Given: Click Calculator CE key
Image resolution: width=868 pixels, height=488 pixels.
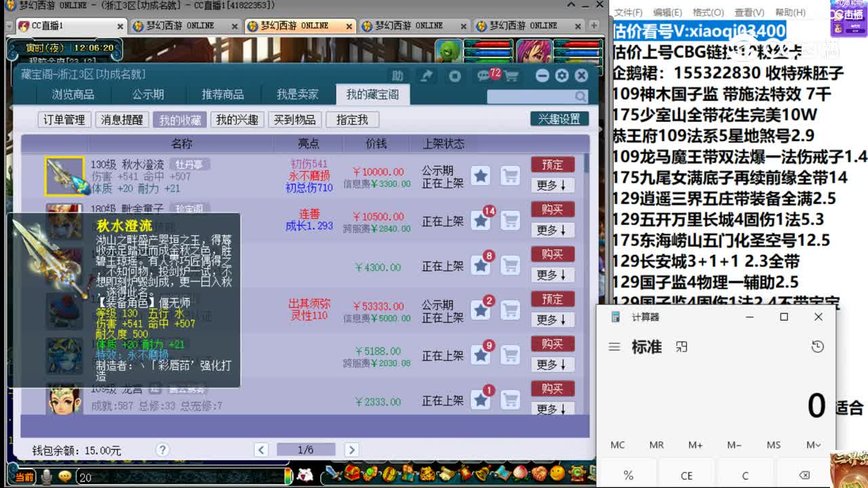Looking at the screenshot, I should coord(686,475).
